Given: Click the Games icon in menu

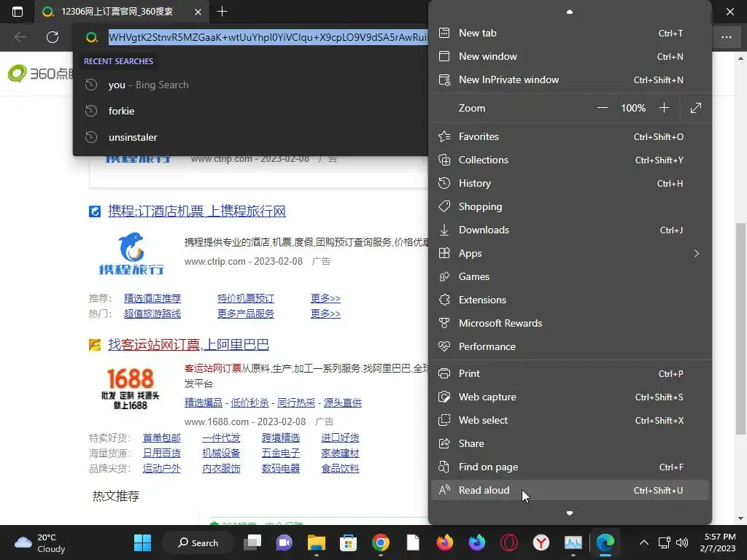Looking at the screenshot, I should point(444,276).
